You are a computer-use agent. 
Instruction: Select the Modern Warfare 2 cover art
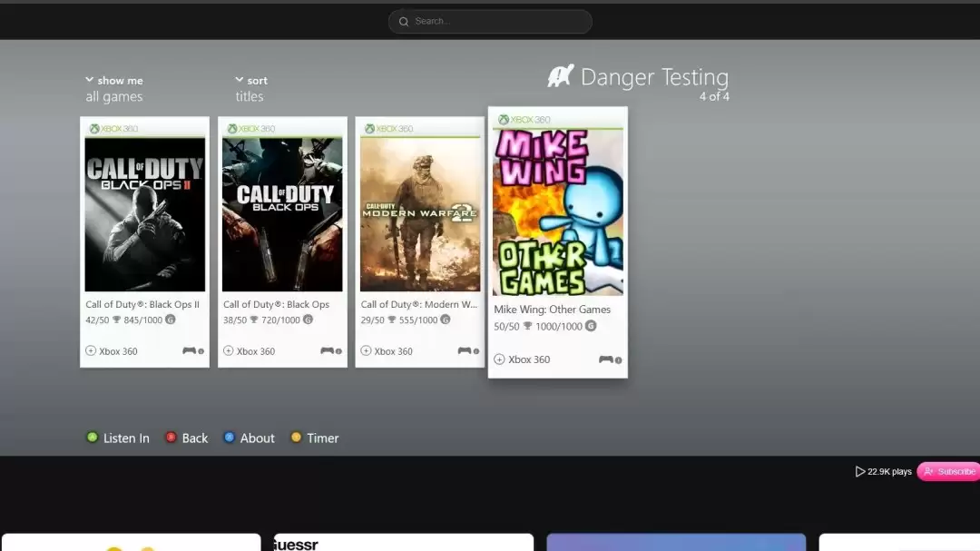point(420,214)
